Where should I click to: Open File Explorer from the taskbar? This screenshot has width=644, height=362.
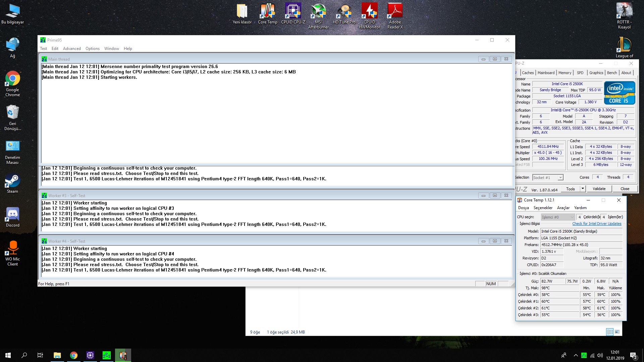(57, 355)
